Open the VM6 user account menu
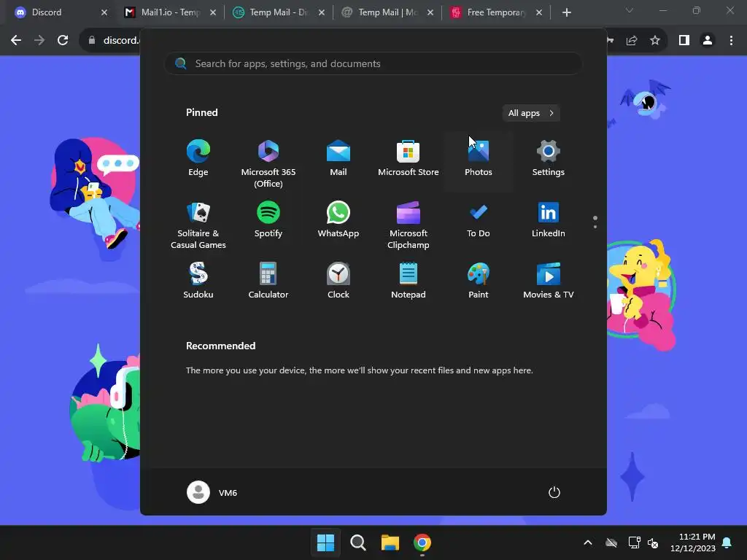 click(x=212, y=492)
